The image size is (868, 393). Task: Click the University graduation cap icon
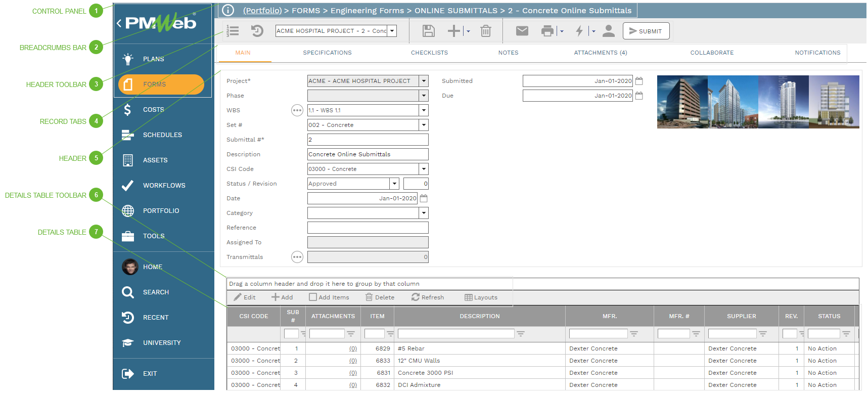pos(128,343)
